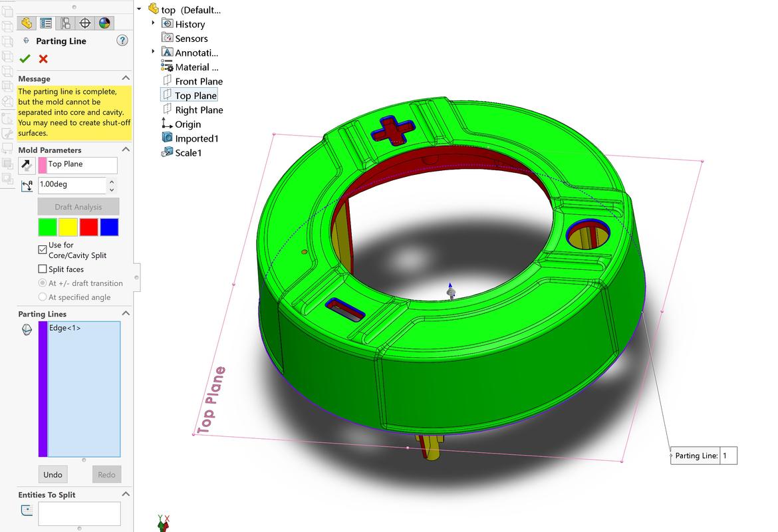Open the DimXpertManager crosshair tab
Image resolution: width=778 pixels, height=532 pixels.
85,23
